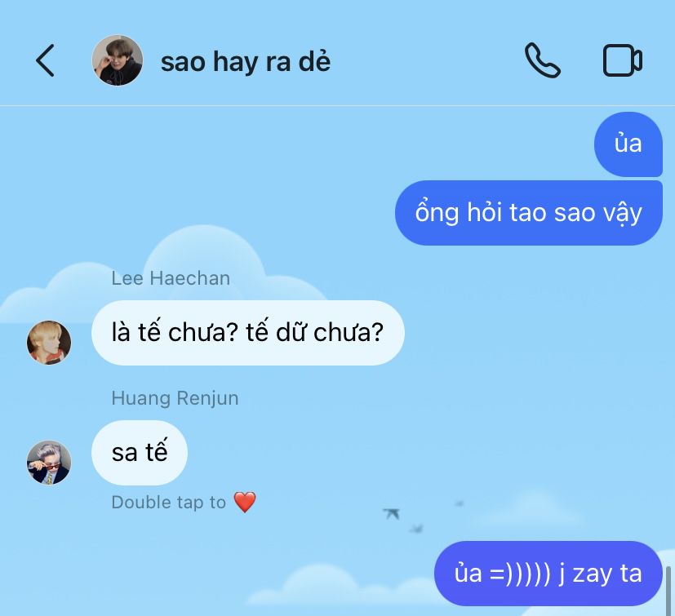Tap message 'là tế chưa? tế dữ chưa?'

(248, 333)
